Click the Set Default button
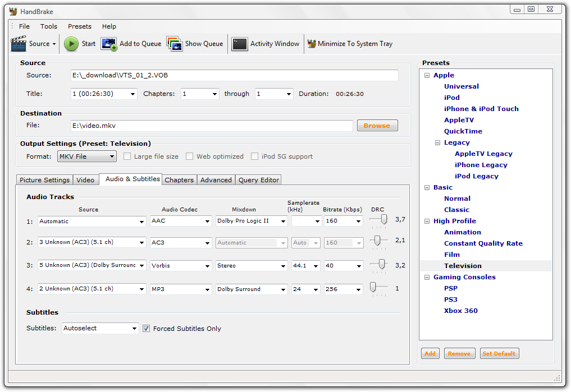 499,353
